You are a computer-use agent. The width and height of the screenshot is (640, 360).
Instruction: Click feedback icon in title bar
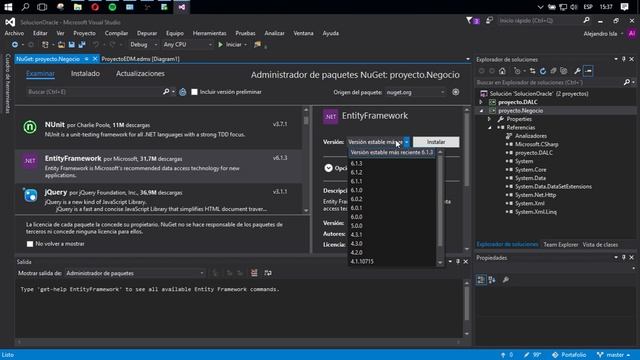tap(489, 20)
